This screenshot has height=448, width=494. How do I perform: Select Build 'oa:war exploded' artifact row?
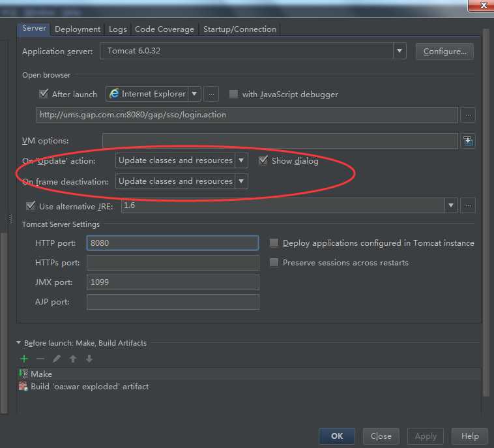point(249,387)
